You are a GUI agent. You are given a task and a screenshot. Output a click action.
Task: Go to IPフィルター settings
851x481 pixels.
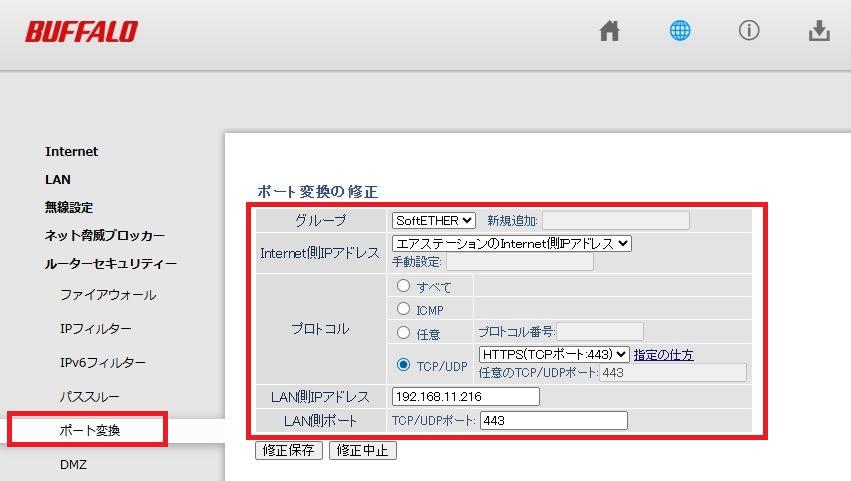96,329
